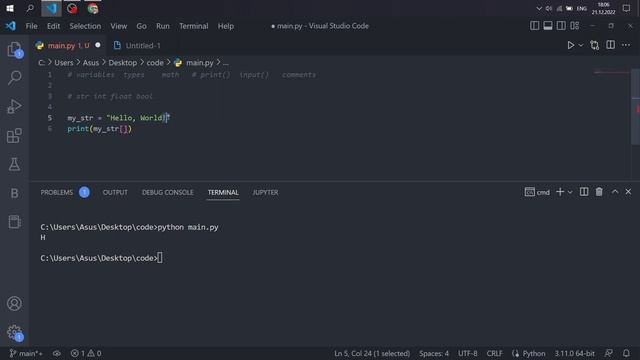Open the status bar eye watch icon
This screenshot has width=640, height=360.
click(57, 353)
